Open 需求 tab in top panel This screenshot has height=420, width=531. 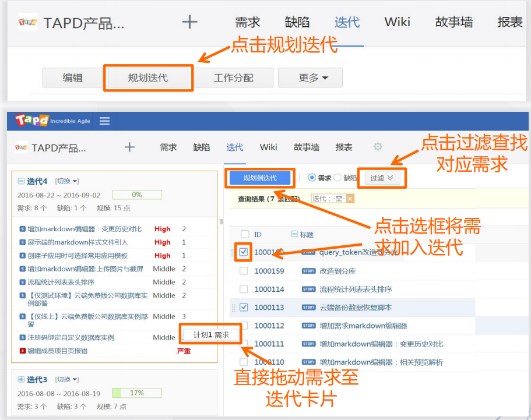pos(248,22)
